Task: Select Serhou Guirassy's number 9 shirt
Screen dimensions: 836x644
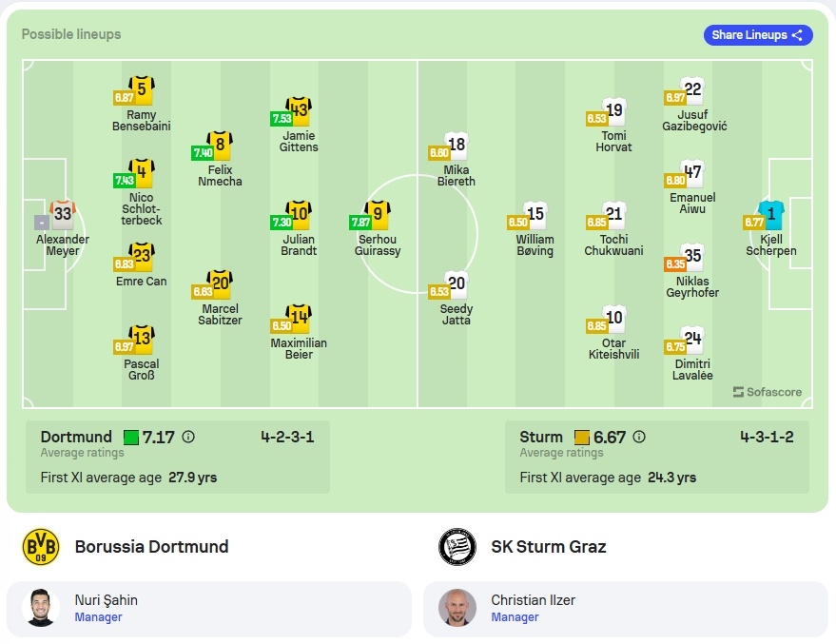Action: coord(378,214)
